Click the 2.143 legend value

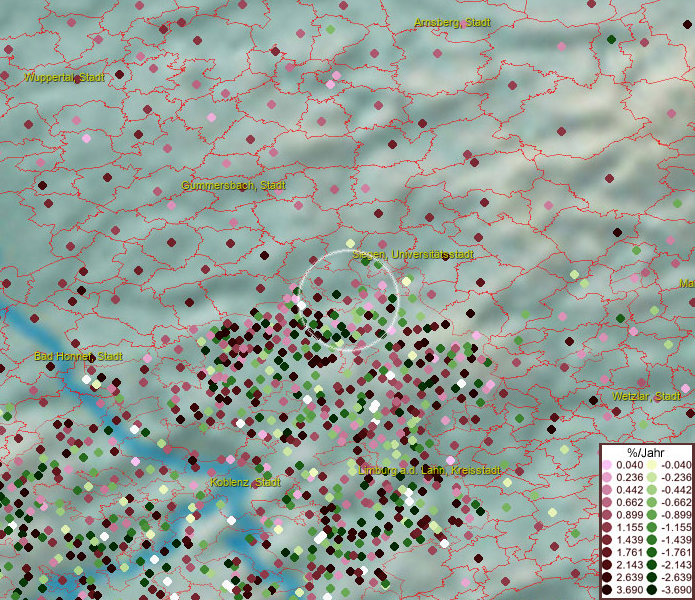tap(629, 565)
